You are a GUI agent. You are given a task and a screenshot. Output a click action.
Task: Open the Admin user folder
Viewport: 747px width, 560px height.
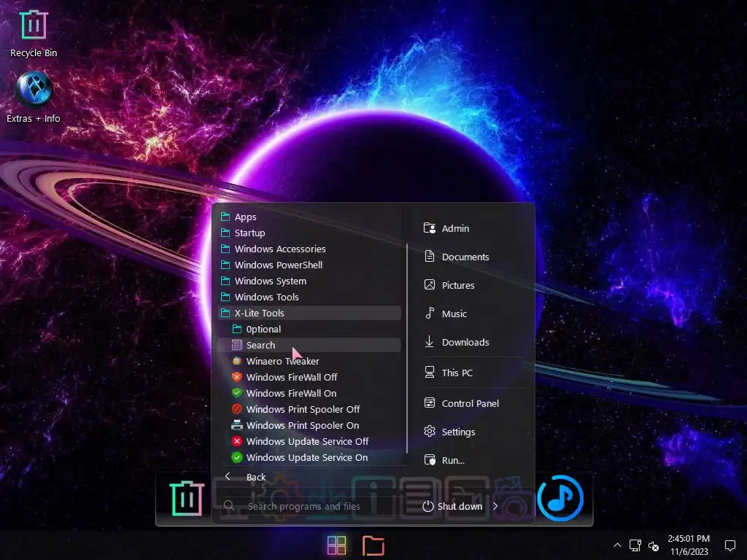click(x=475, y=228)
